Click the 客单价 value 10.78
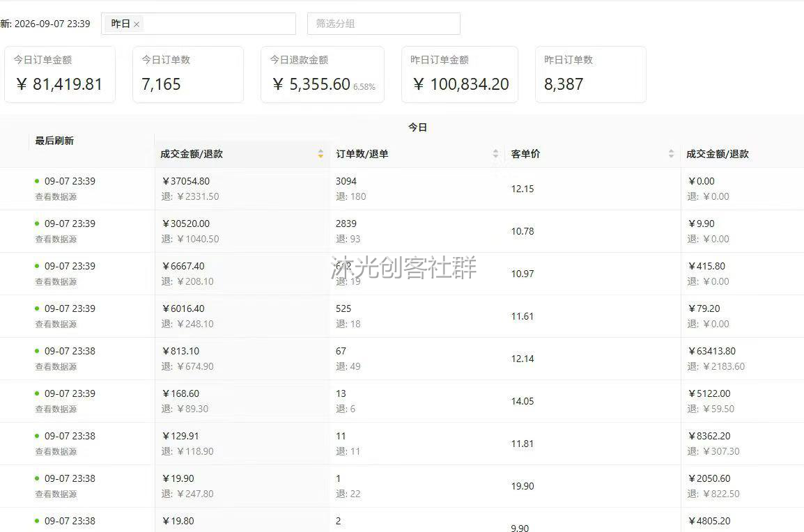Viewport: 804px width, 532px height. 523,232
